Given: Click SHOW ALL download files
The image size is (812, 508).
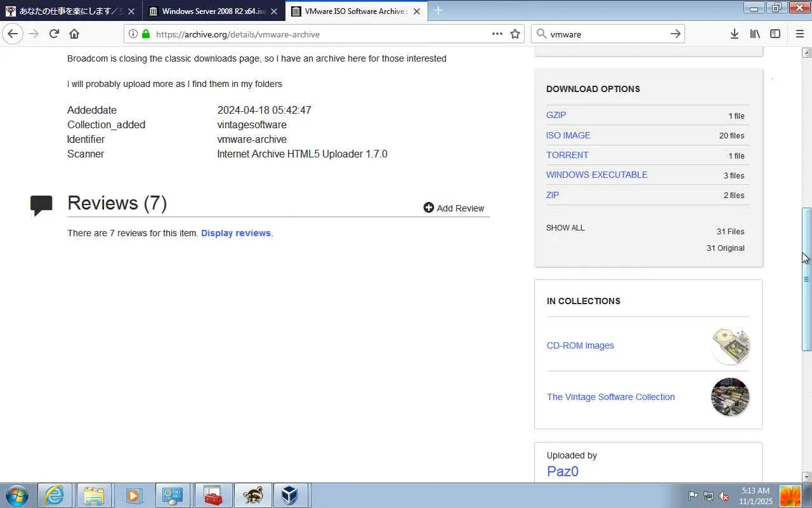Looking at the screenshot, I should click(565, 228).
